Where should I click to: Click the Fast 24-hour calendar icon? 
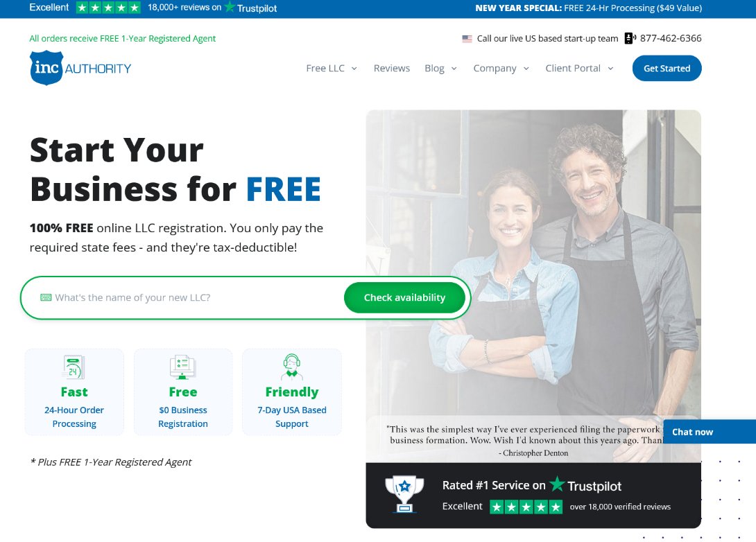click(74, 367)
